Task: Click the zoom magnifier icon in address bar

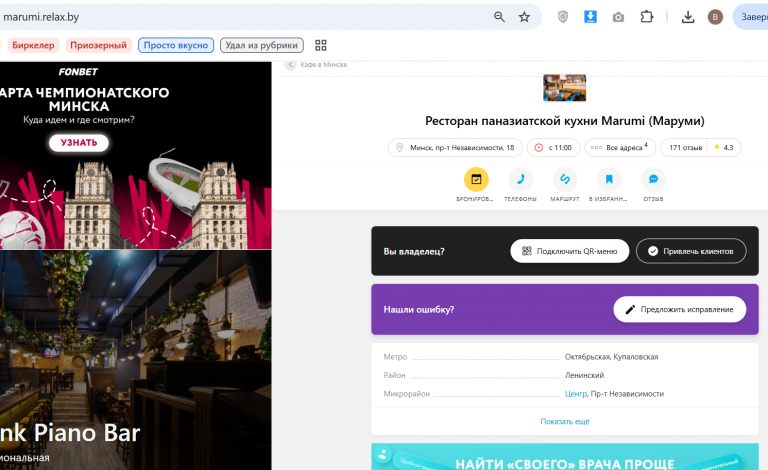Action: pyautogui.click(x=499, y=17)
